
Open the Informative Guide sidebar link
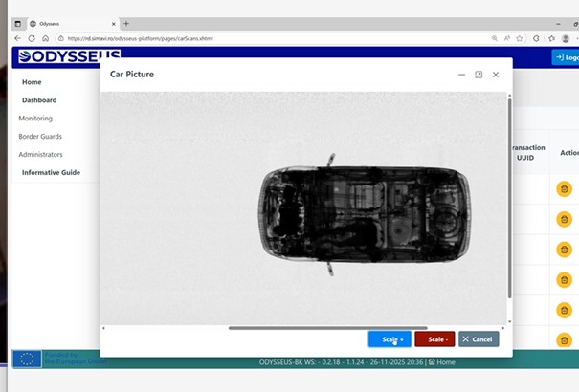coord(51,173)
